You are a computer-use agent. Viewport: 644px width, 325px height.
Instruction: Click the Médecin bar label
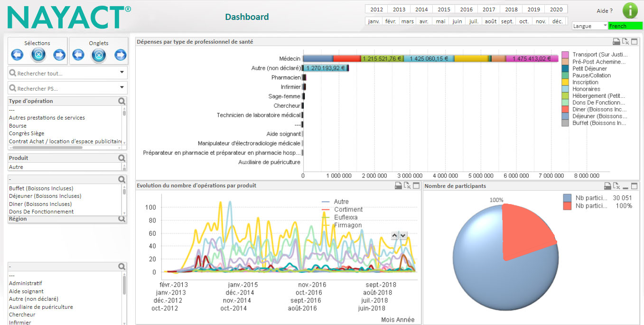coord(289,58)
